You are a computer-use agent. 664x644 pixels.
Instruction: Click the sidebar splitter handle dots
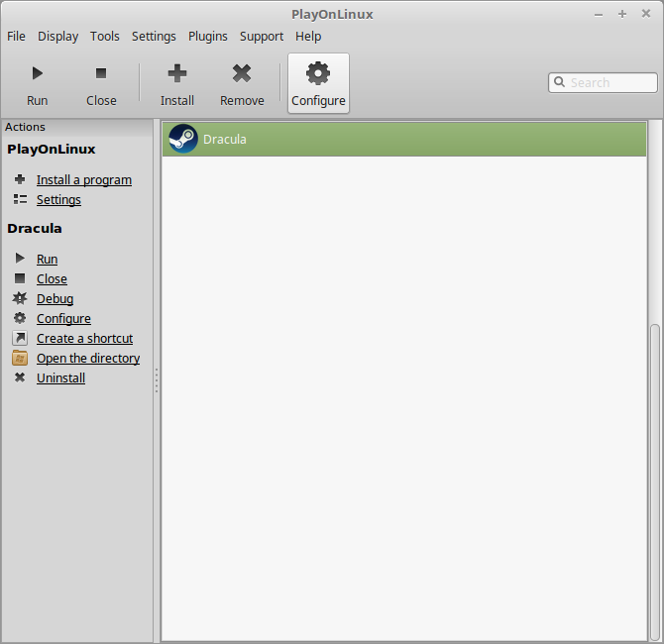(157, 380)
